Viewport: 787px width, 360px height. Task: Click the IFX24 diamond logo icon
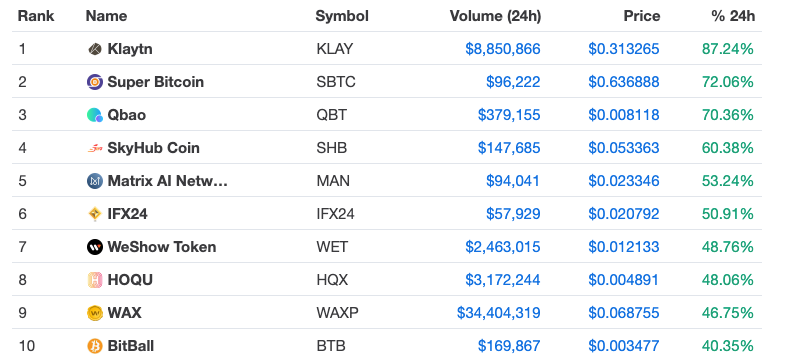94,214
